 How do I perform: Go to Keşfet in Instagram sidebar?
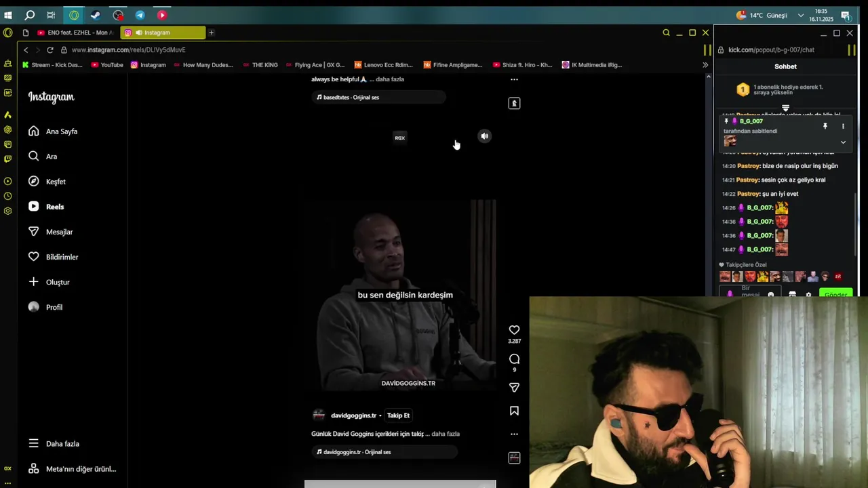coord(47,182)
